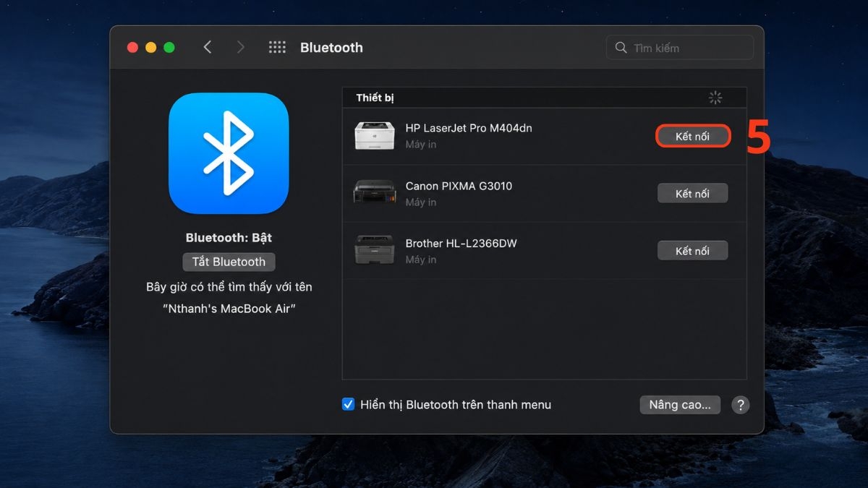Connect to Canon PIXMA G3010
868x488 pixels.
pyautogui.click(x=692, y=194)
